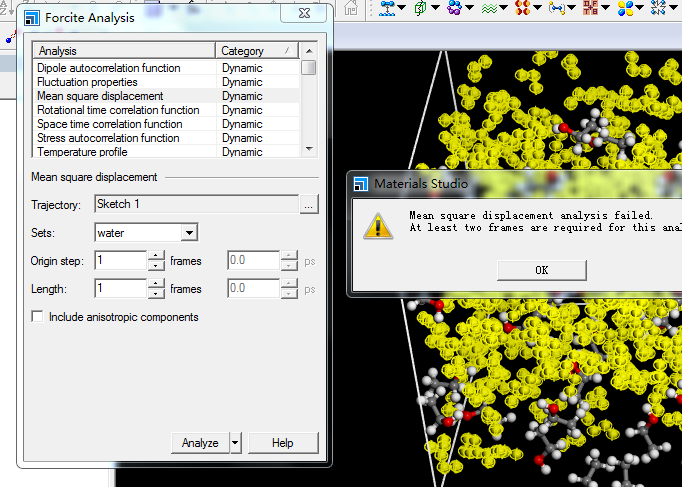Click the purple spheres cluster module icon
Viewport: 682px width, 487px height.
(x=454, y=8)
